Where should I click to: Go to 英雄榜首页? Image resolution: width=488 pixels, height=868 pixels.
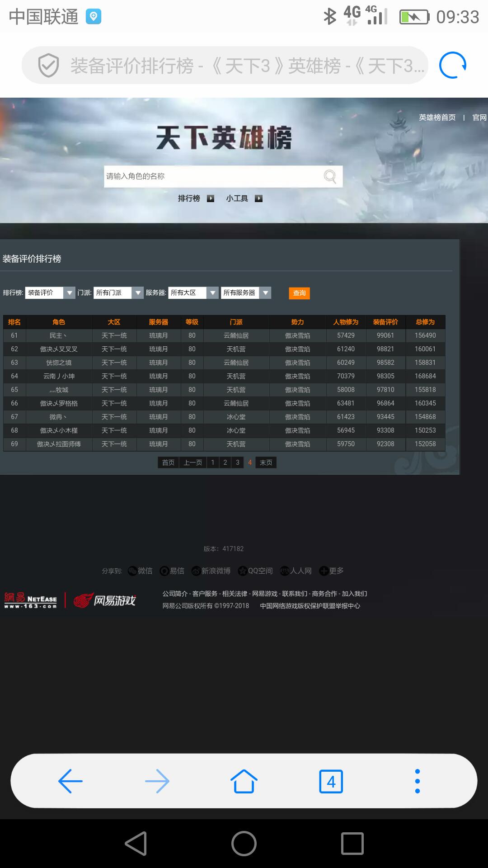pos(437,118)
